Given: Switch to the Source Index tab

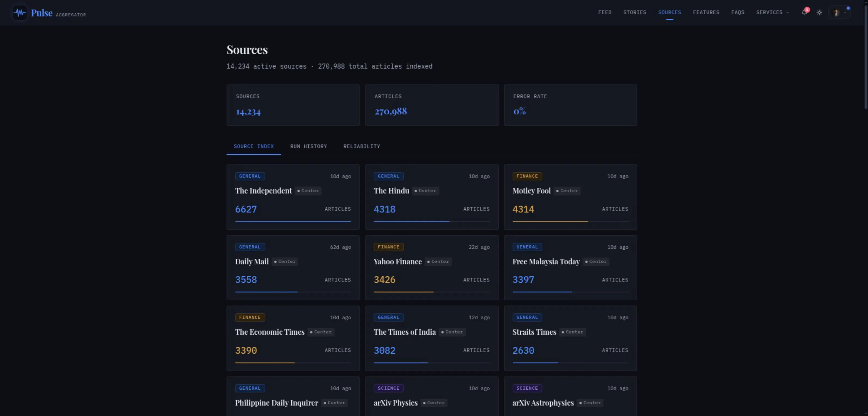Looking at the screenshot, I should pyautogui.click(x=253, y=146).
